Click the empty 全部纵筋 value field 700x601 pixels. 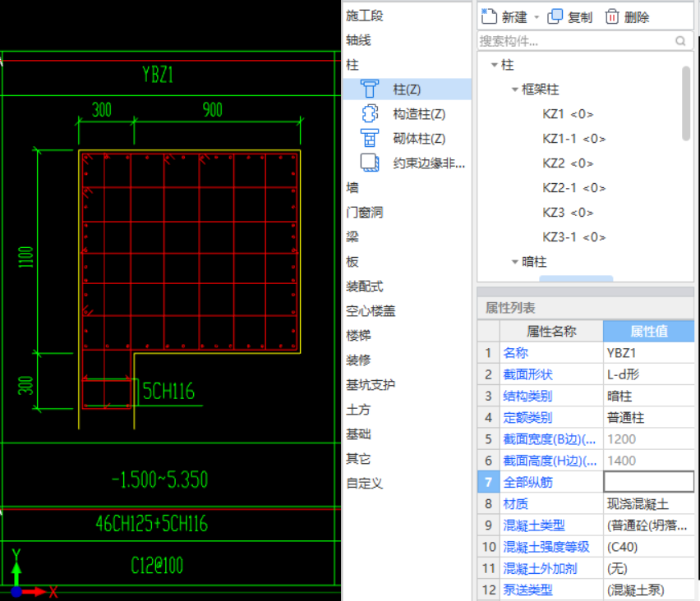click(x=649, y=482)
